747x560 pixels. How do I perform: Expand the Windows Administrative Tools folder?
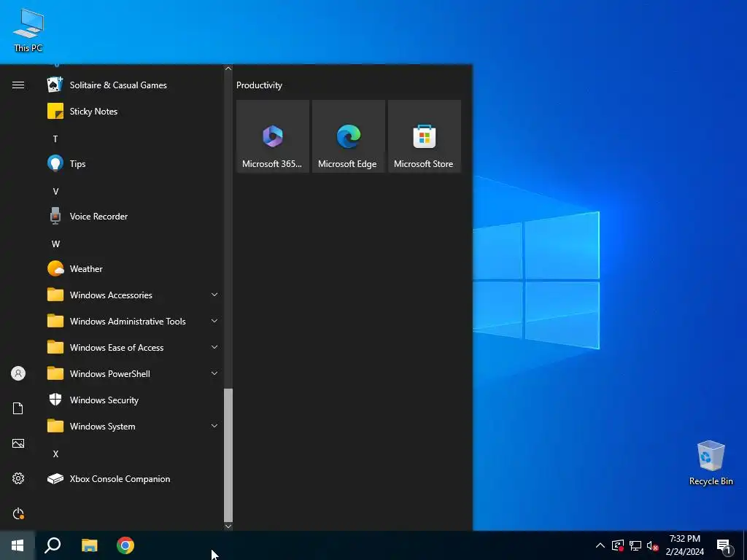coord(133,322)
